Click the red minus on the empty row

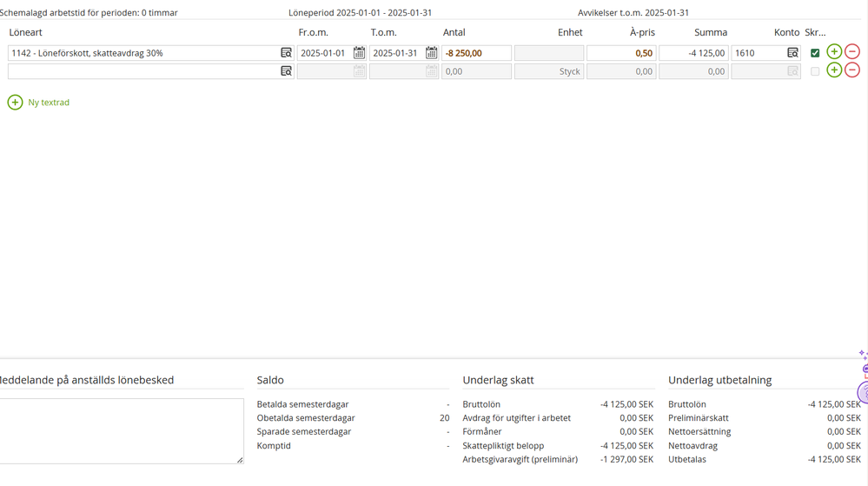coord(852,70)
